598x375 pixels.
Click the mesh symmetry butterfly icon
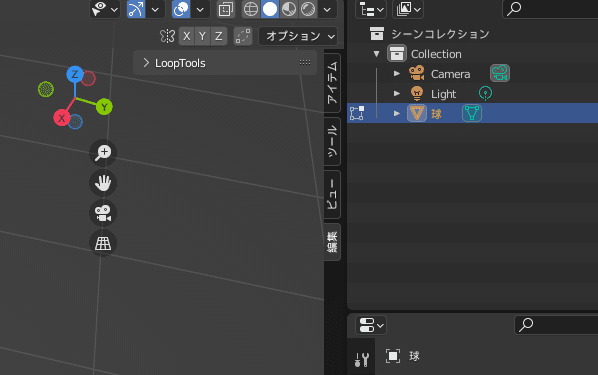tap(167, 36)
